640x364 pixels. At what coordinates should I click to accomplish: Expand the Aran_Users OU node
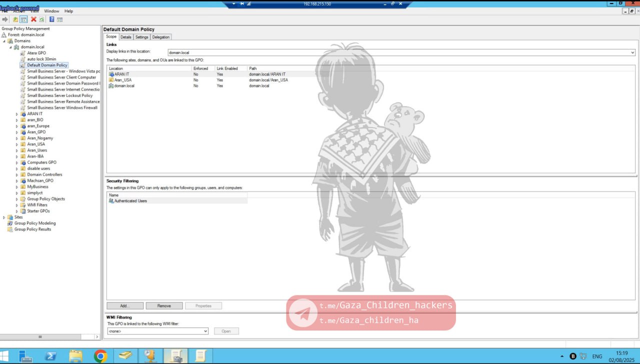tap(17, 150)
